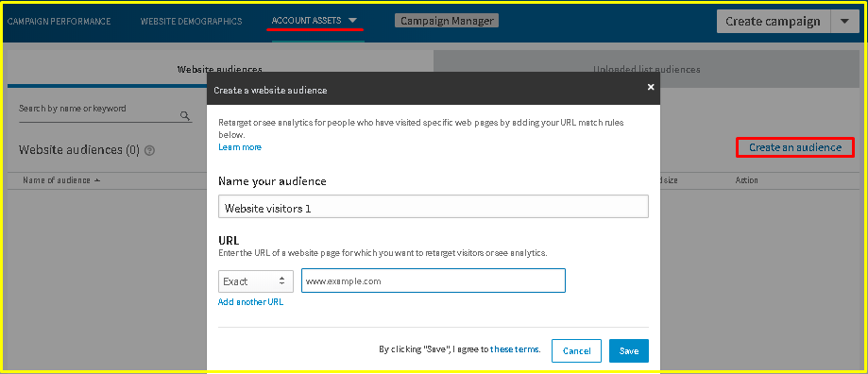Click the help icon beside Website audiences
Image resolution: width=868 pixels, height=374 pixels.
(149, 150)
